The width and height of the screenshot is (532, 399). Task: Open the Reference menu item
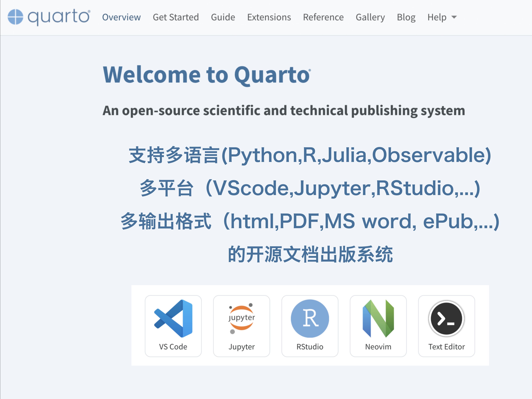pyautogui.click(x=323, y=17)
